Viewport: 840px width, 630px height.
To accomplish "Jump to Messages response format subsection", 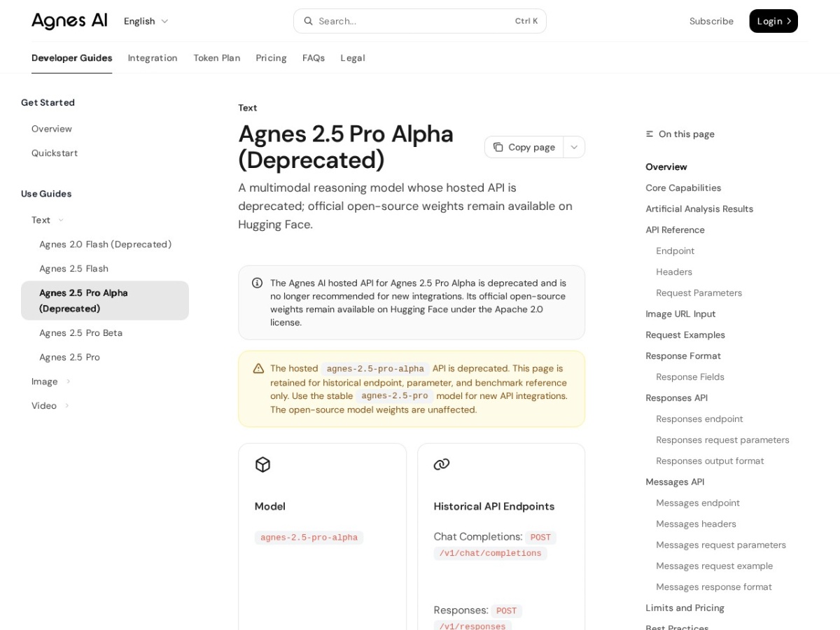I will [714, 587].
